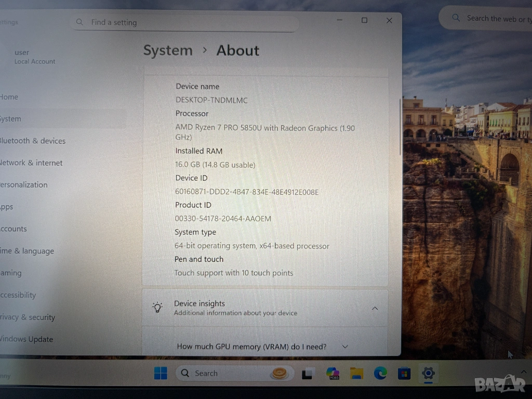Image resolution: width=532 pixels, height=399 pixels.
Task: Open Task View from the taskbar
Action: point(308,374)
